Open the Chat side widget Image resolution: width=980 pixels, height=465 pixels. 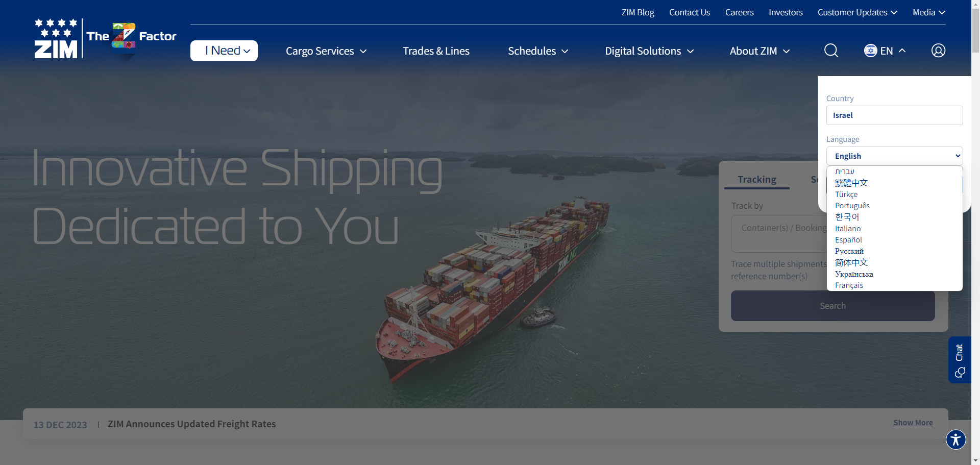pyautogui.click(x=960, y=360)
